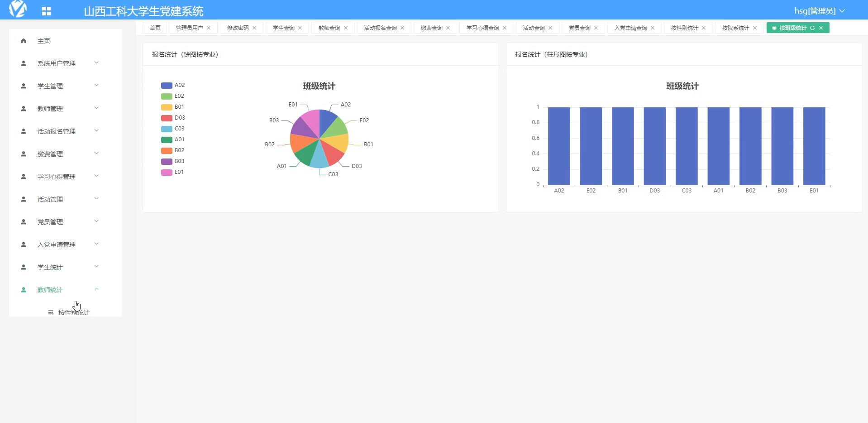Expand the 学生管理 menu chevron
The image size is (868, 423).
96,85
